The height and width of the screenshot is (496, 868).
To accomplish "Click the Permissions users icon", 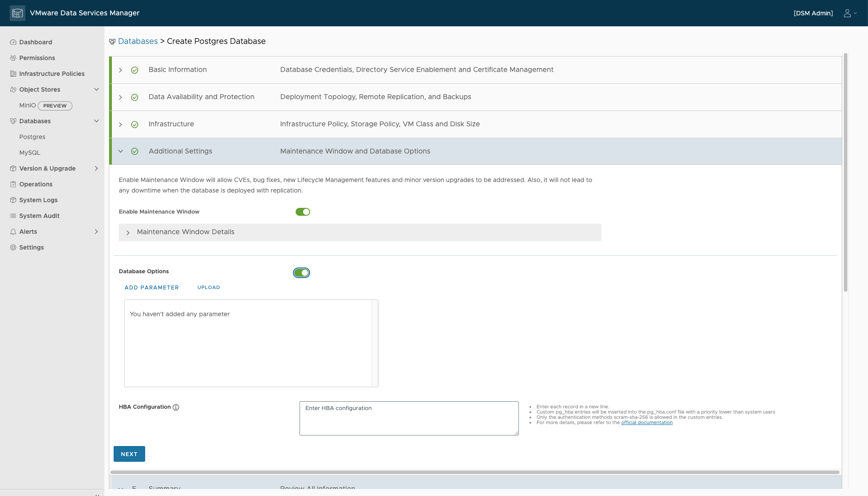I will (x=13, y=58).
